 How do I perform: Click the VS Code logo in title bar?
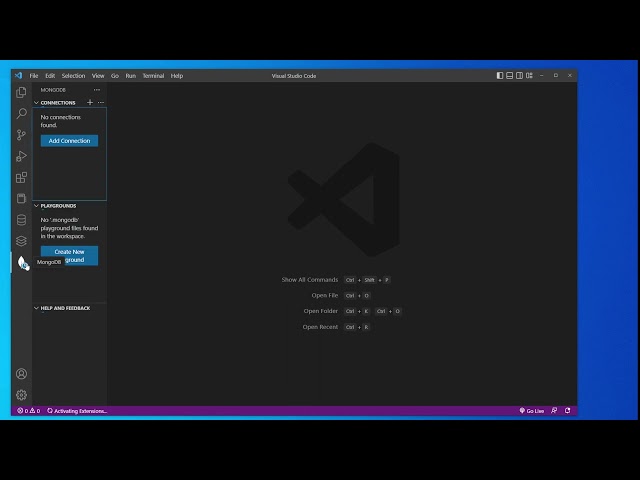pos(18,76)
